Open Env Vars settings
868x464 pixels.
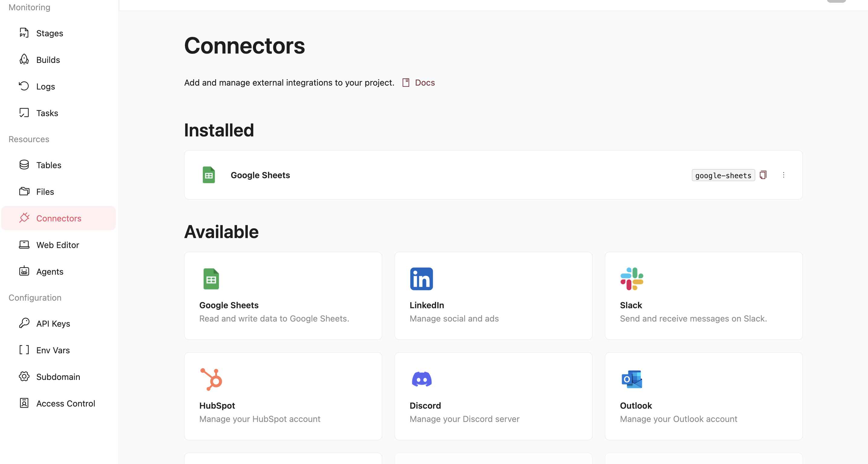pyautogui.click(x=58, y=350)
